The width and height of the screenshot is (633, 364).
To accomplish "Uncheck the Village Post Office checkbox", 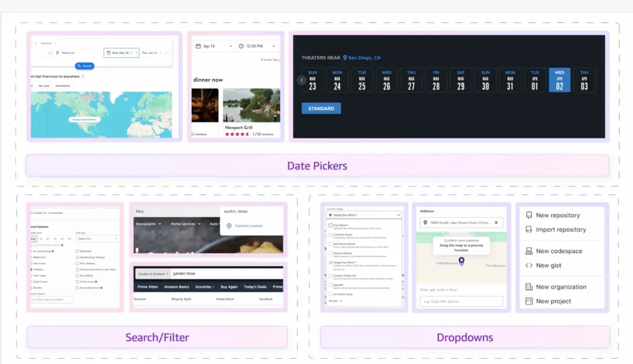I will [x=331, y=263].
